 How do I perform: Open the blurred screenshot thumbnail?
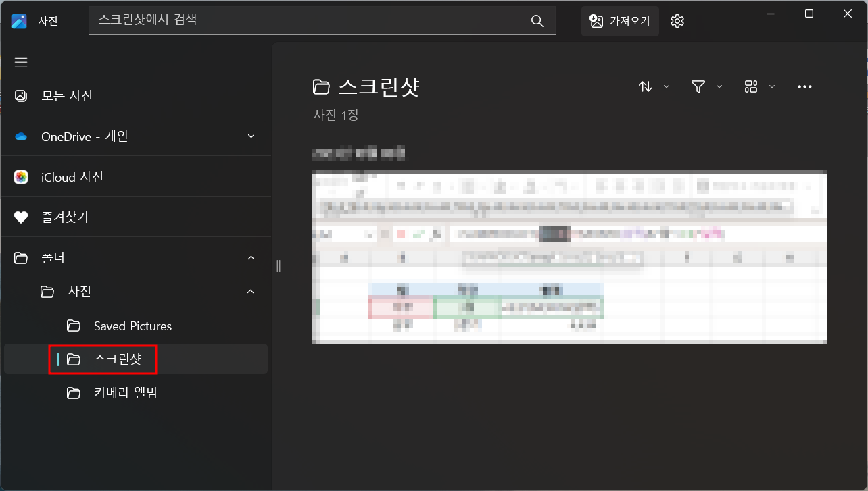[x=569, y=257]
